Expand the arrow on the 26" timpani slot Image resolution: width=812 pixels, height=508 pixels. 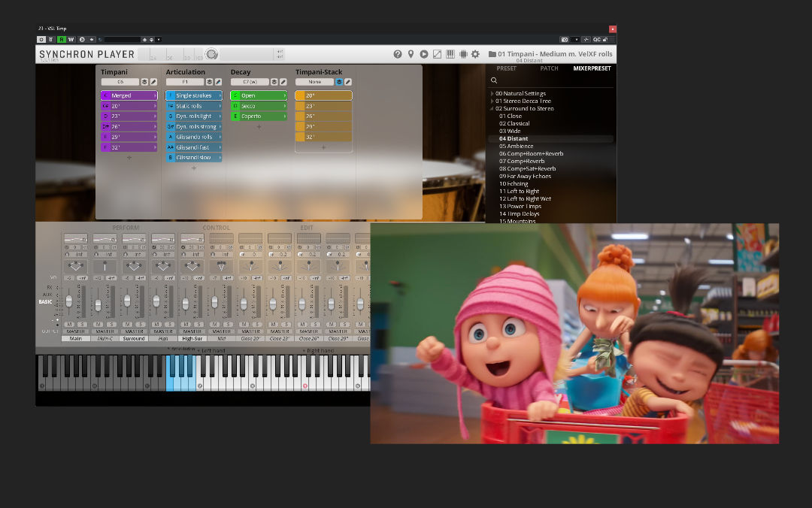pos(155,126)
